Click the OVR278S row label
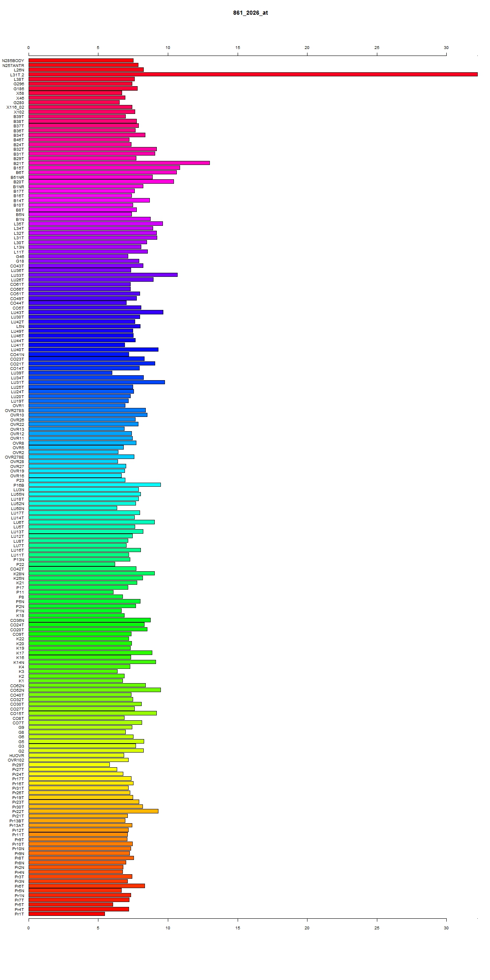The image size is (490, 980). pos(15,410)
